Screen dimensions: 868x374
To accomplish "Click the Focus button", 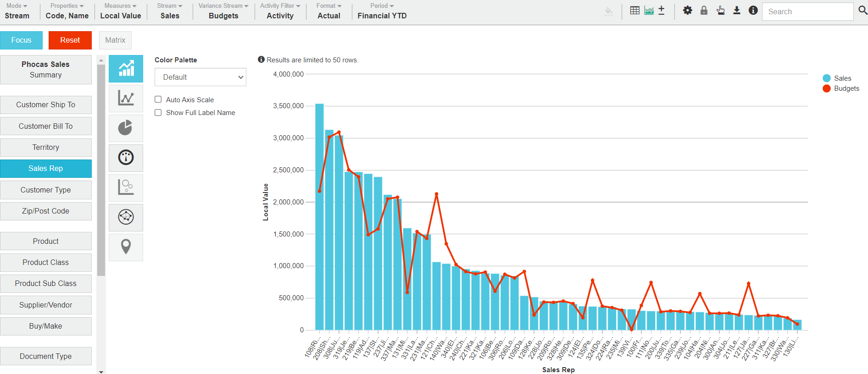I will pos(22,40).
